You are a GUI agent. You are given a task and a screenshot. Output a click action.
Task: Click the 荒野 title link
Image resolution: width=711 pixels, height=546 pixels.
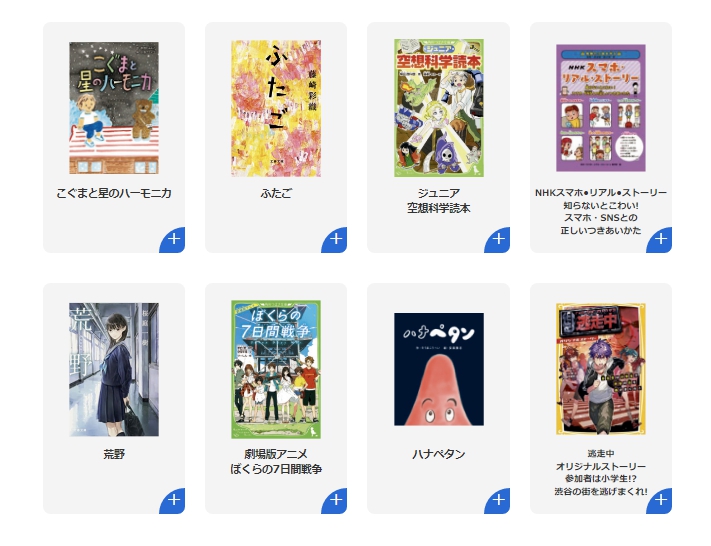pyautogui.click(x=114, y=454)
